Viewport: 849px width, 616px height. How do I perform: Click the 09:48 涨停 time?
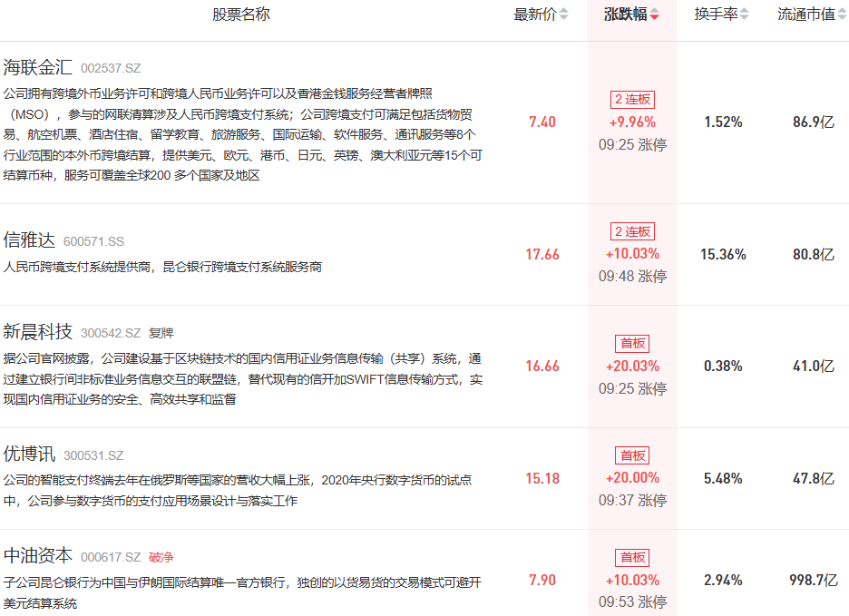click(632, 277)
